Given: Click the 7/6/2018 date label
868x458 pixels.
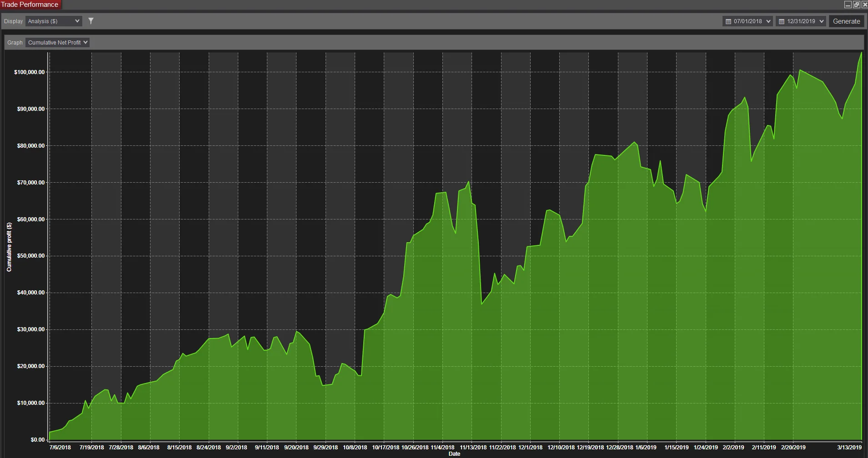Looking at the screenshot, I should click(x=60, y=448).
